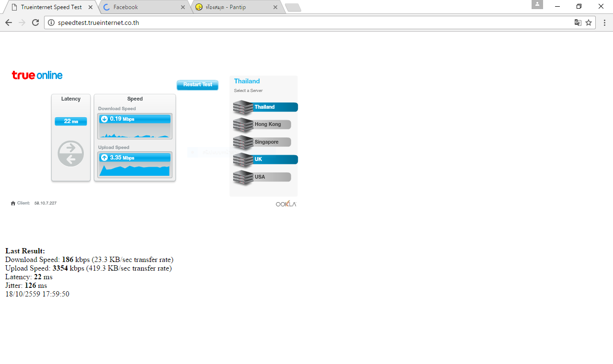Close the Trueinternet Speed Test tab

pyautogui.click(x=91, y=7)
